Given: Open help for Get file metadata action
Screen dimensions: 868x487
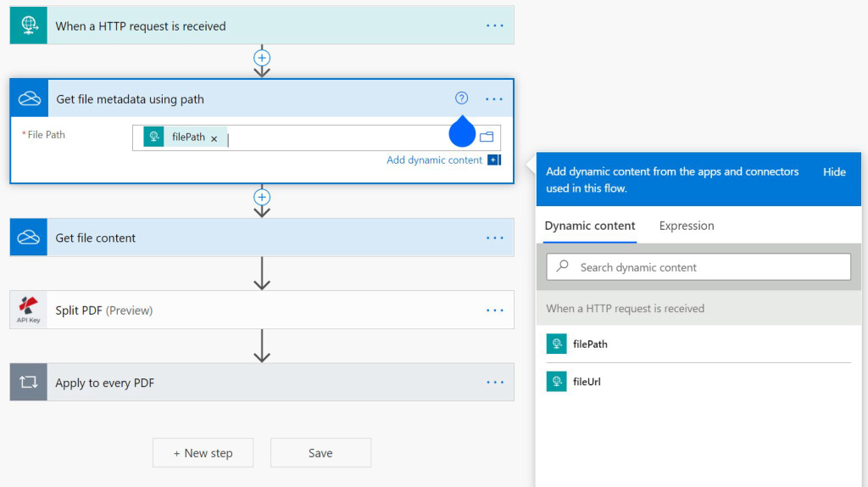Looking at the screenshot, I should tap(462, 98).
